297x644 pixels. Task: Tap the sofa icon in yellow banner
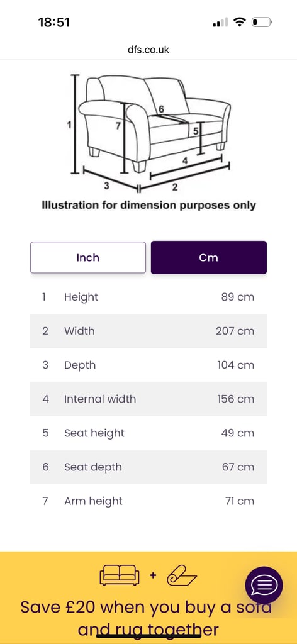click(120, 575)
